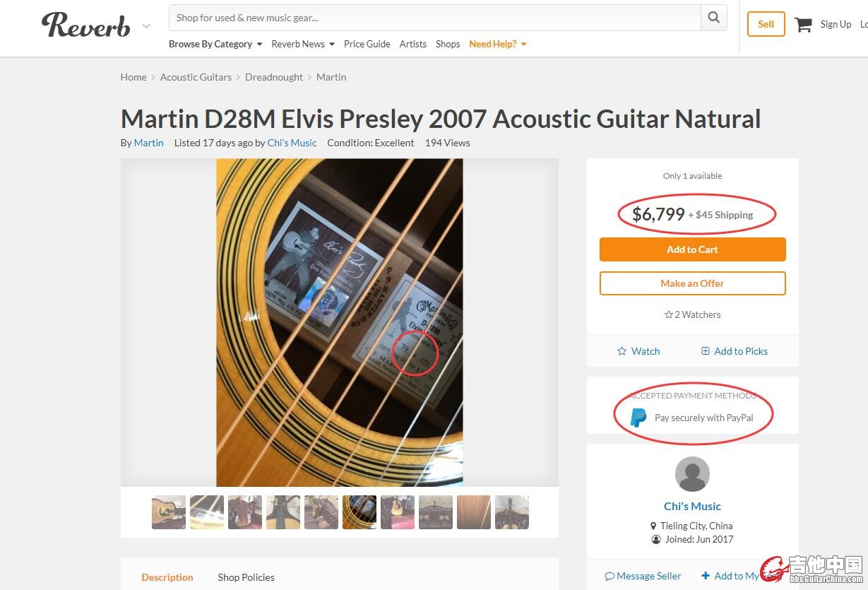Open the shopping cart icon
The height and width of the screenshot is (590, 868).
tap(803, 25)
